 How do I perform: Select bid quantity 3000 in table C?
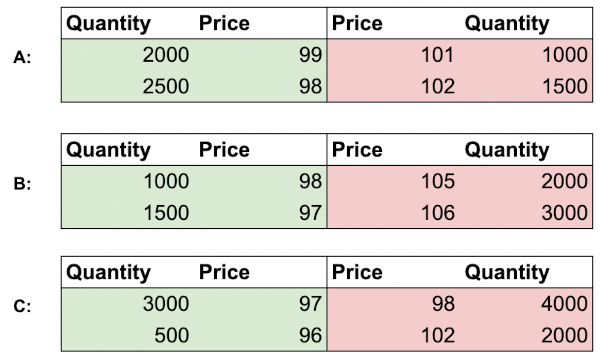pos(166,304)
